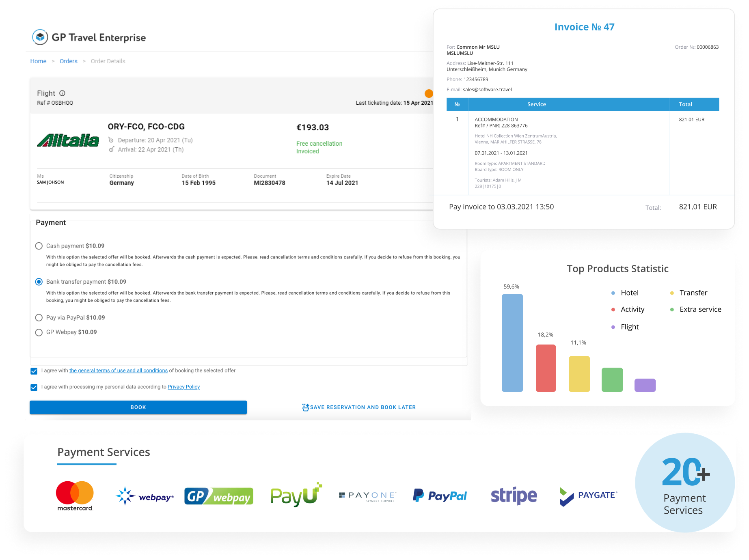Image resolution: width=749 pixels, height=560 pixels.
Task: Open the Orders breadcrumb link
Action: click(x=68, y=61)
